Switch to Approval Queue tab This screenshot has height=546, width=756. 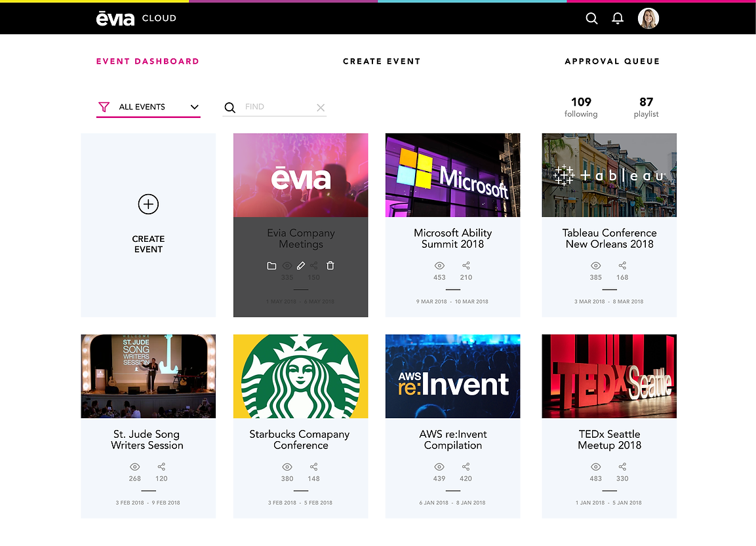[x=612, y=61]
